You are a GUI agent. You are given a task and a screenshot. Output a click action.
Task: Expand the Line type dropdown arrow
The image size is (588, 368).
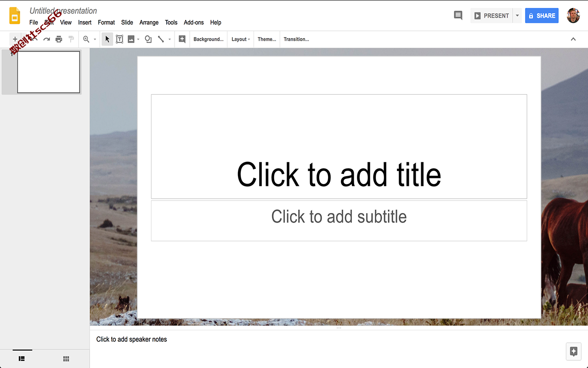(170, 39)
